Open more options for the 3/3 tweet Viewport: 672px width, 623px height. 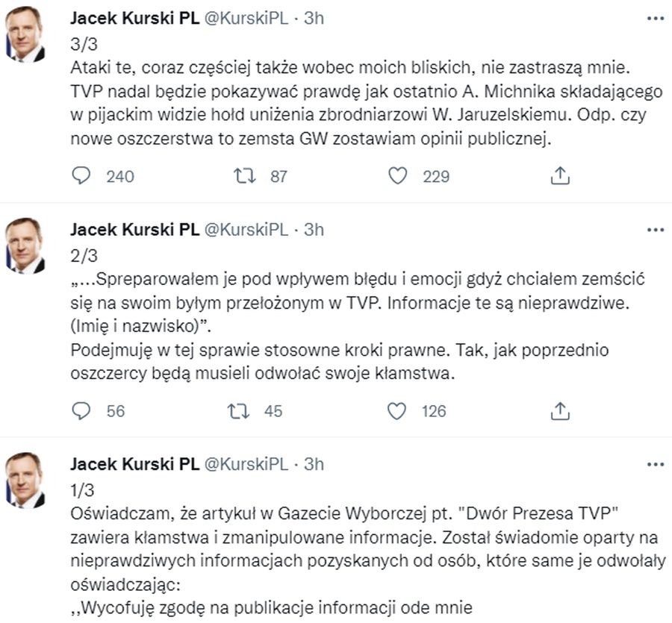pyautogui.click(x=655, y=19)
